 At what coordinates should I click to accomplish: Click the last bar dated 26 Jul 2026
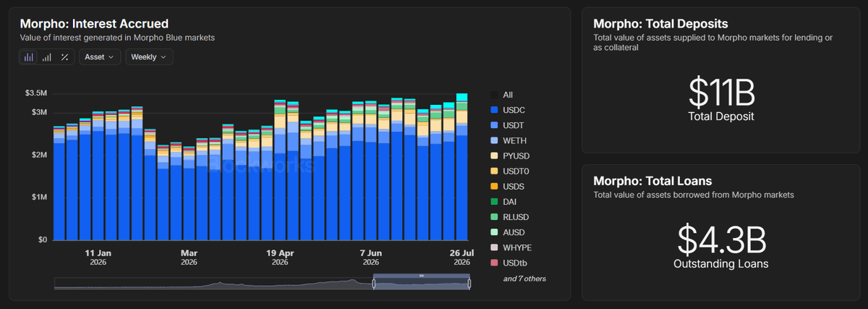pos(461,166)
